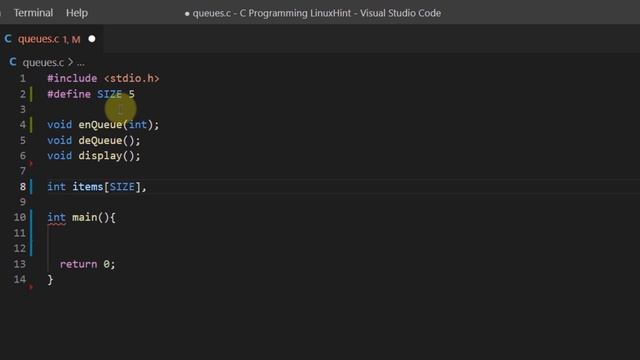This screenshot has height=360, width=640.
Task: Click 'enQueue' in the function prototype
Action: (100, 125)
